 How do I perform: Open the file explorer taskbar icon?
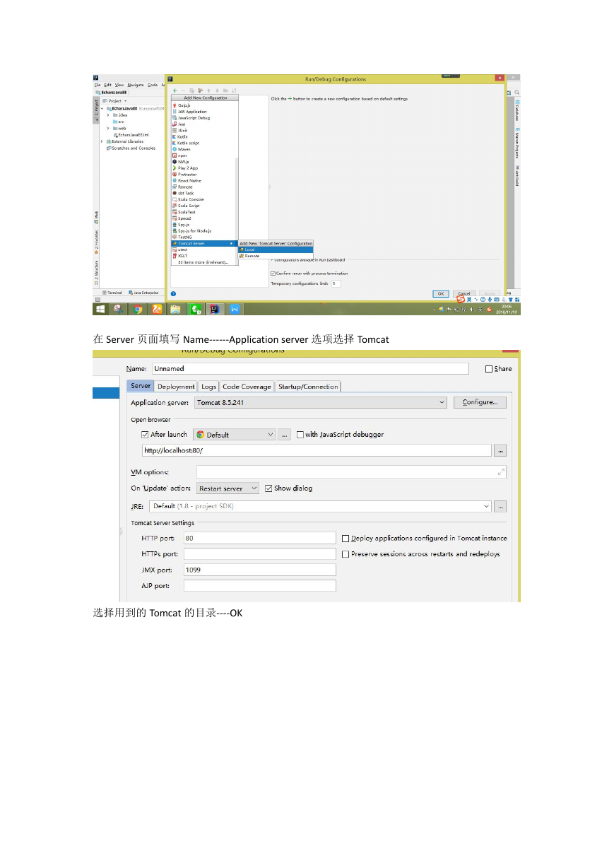click(x=175, y=309)
